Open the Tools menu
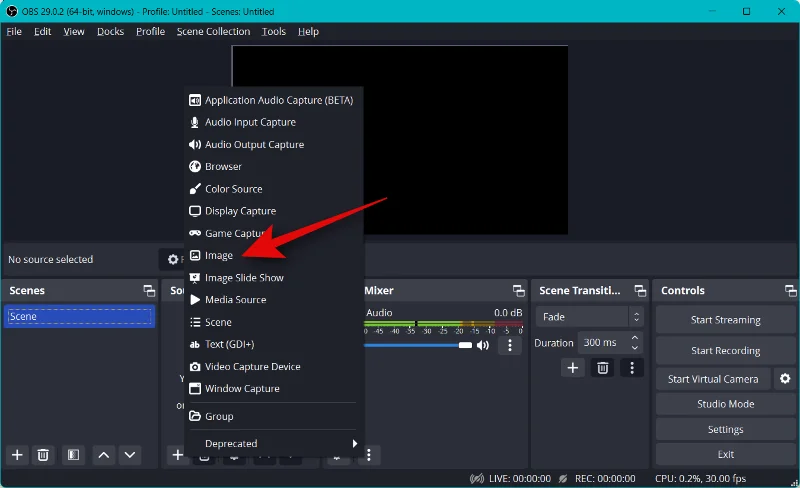Image resolution: width=800 pixels, height=488 pixels. click(273, 32)
